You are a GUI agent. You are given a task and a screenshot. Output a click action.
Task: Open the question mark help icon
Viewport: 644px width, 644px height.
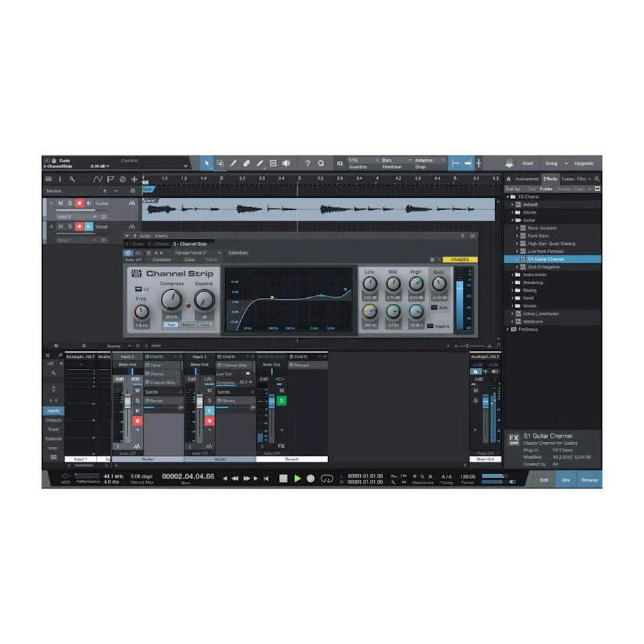click(308, 163)
